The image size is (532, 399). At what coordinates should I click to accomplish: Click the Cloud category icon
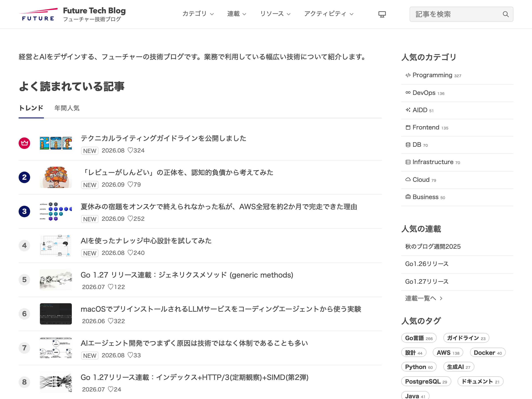(x=408, y=179)
